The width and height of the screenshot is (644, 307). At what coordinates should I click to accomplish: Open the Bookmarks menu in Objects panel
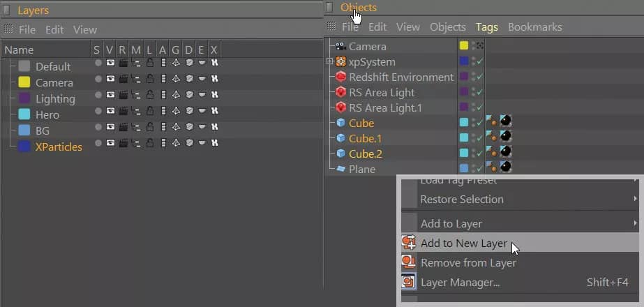tap(534, 27)
